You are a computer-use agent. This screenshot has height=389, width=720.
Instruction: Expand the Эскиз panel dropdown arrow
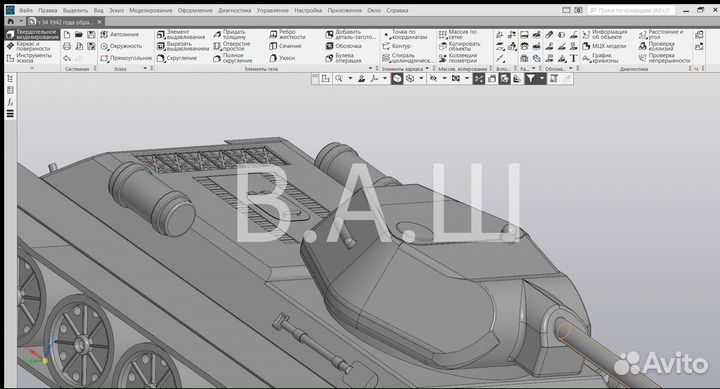click(x=145, y=68)
